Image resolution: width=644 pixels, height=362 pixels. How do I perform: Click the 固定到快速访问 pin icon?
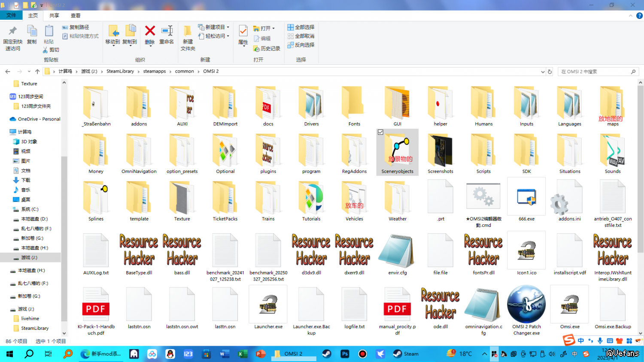(x=12, y=31)
